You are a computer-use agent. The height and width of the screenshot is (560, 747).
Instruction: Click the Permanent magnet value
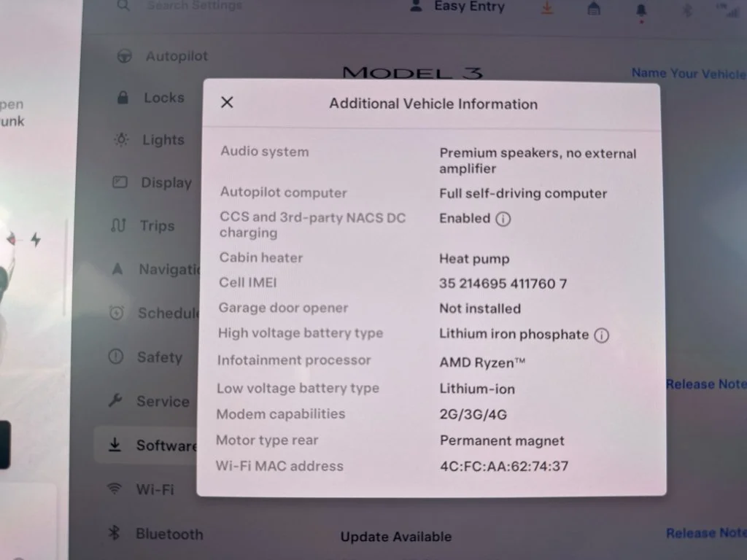[x=502, y=441]
